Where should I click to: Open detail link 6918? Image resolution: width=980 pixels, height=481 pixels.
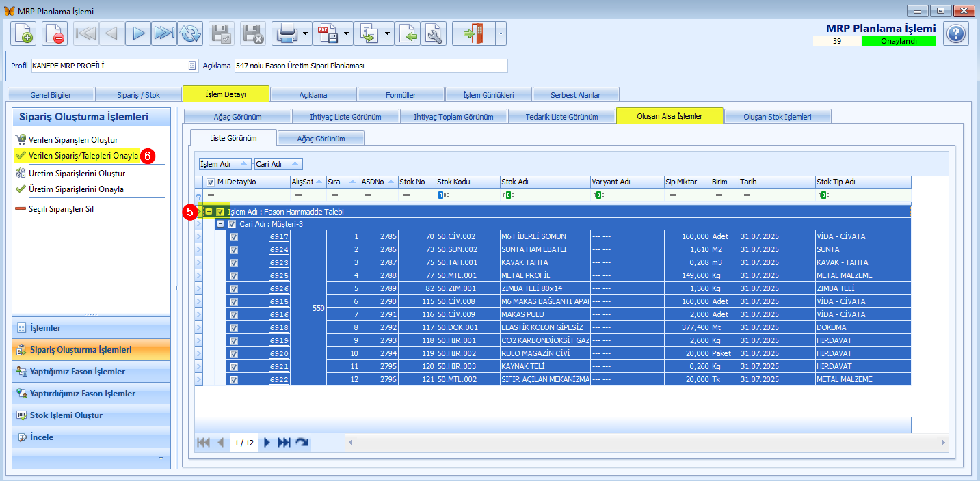(x=279, y=327)
